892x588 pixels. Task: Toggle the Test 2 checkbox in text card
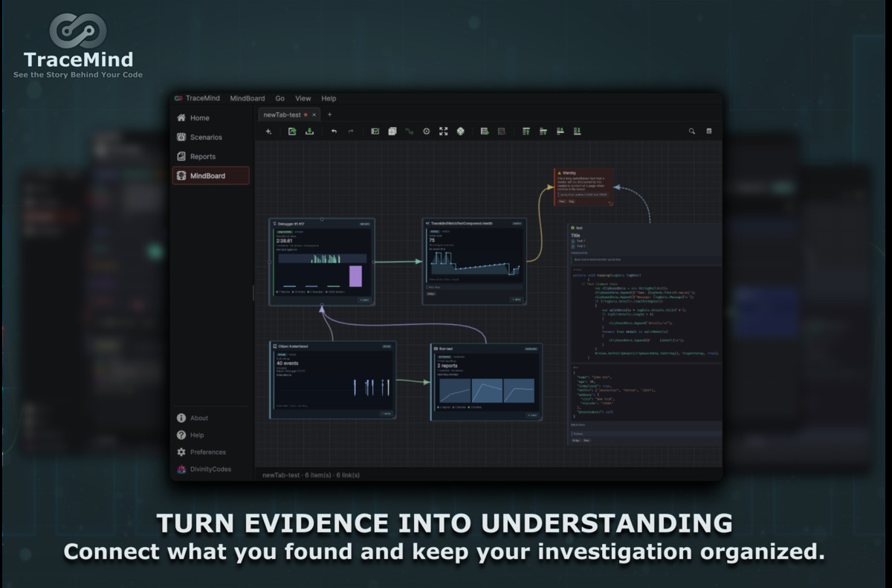click(x=573, y=246)
